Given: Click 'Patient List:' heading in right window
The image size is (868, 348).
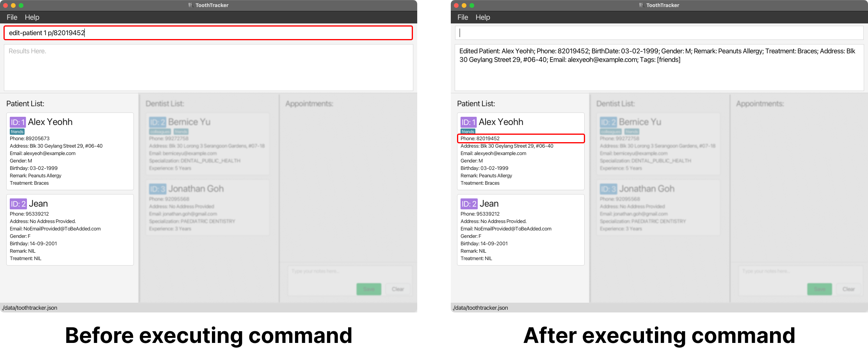Looking at the screenshot, I should [x=476, y=104].
